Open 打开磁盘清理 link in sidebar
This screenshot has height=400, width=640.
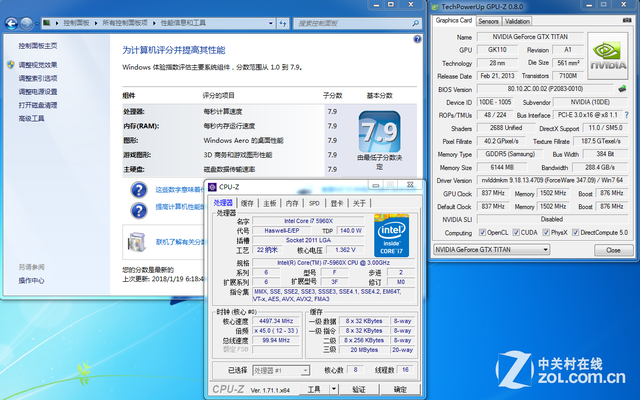(x=38, y=105)
